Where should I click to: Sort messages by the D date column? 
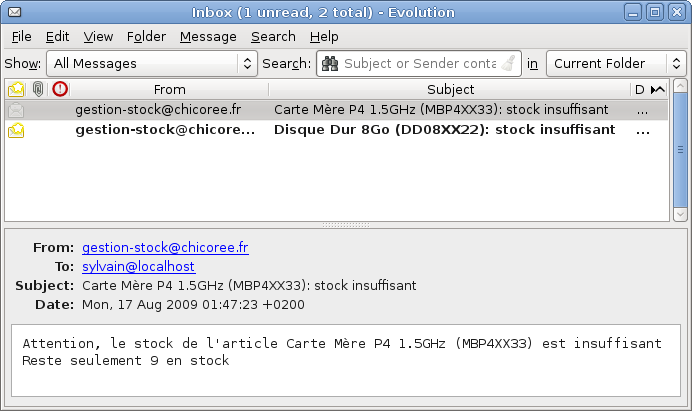pyautogui.click(x=639, y=90)
